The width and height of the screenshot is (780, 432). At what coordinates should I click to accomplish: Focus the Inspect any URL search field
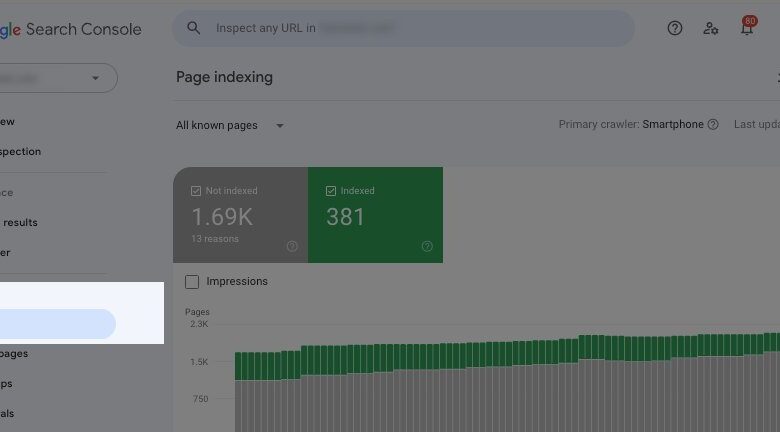pyautogui.click(x=403, y=28)
